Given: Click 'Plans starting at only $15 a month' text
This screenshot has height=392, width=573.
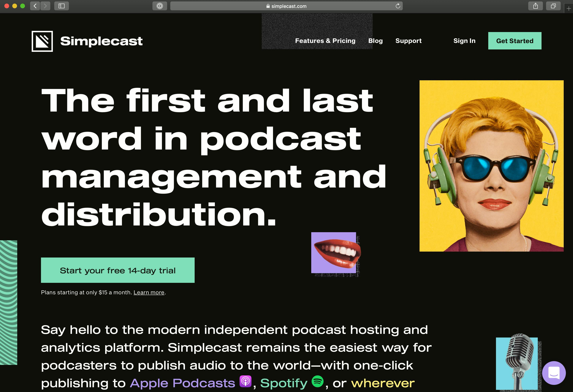Looking at the screenshot, I should 86,292.
